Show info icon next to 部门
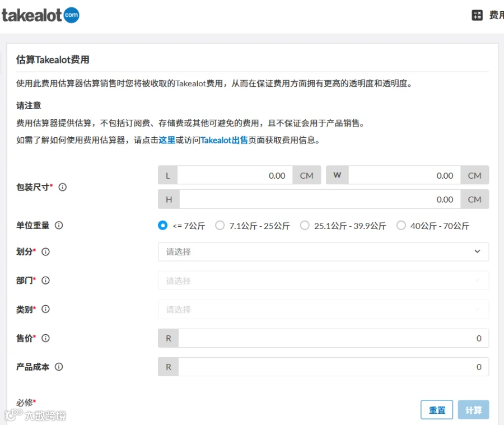Image resolution: width=504 pixels, height=425 pixels. click(46, 281)
